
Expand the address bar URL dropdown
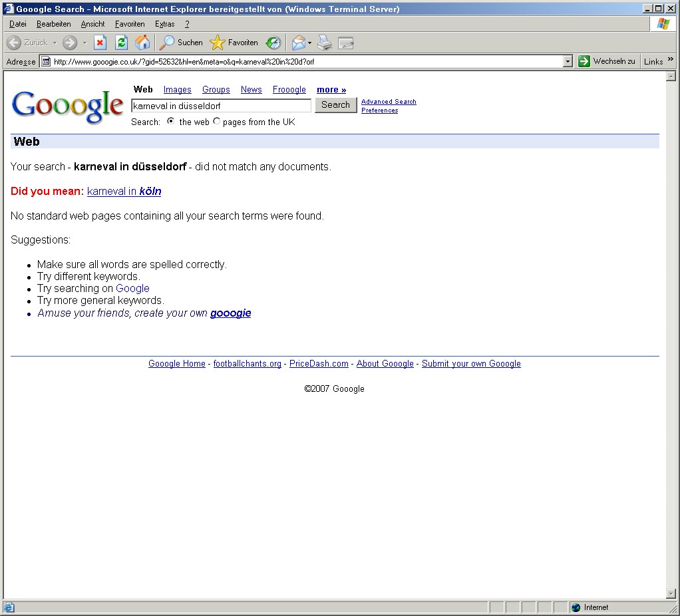pos(568,61)
